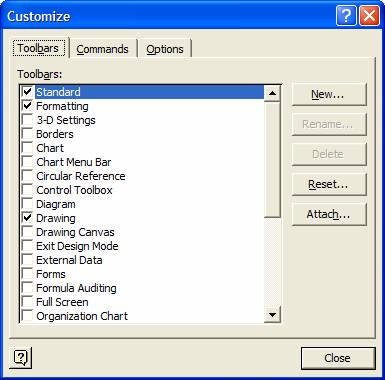The image size is (385, 380).
Task: Uncheck the Standard toolbar checkbox
Action: 27,92
